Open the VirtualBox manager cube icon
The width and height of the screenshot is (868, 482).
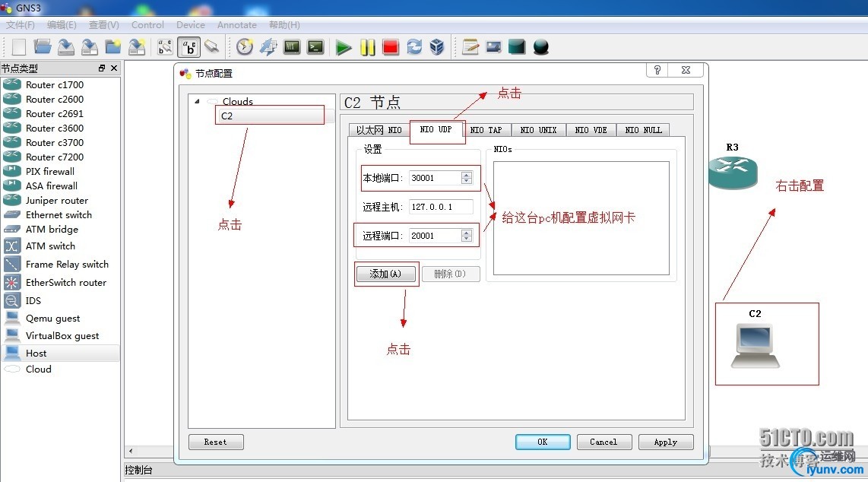[437, 47]
